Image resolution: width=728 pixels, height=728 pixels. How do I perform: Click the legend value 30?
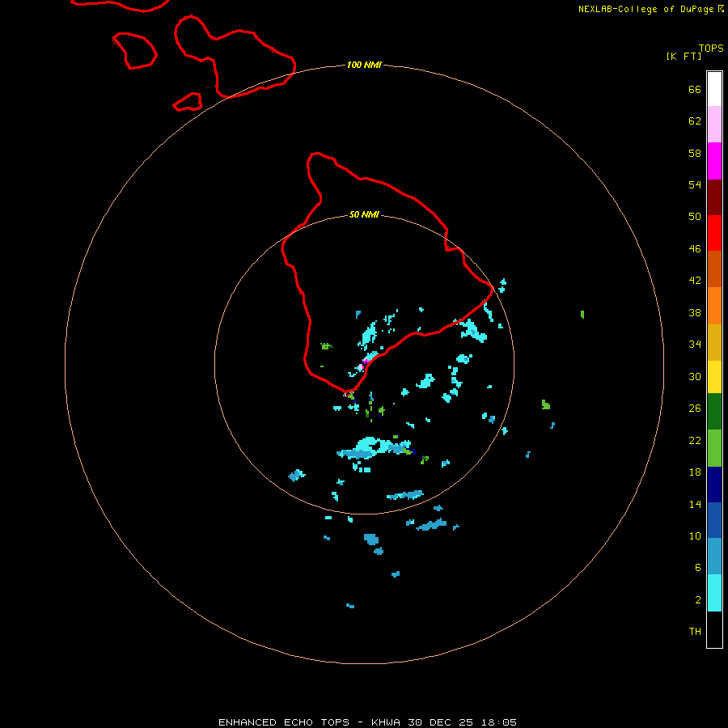695,376
